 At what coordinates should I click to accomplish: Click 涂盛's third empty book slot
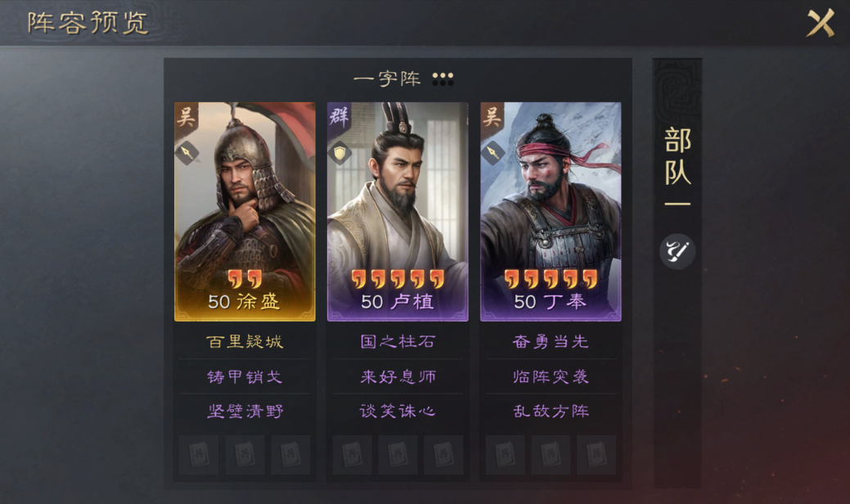pyautogui.click(x=290, y=455)
